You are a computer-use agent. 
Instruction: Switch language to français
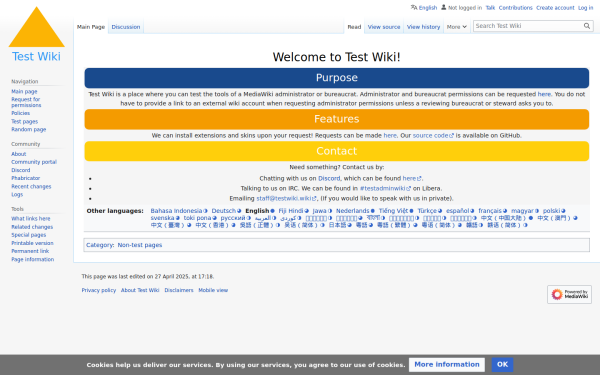click(490, 211)
